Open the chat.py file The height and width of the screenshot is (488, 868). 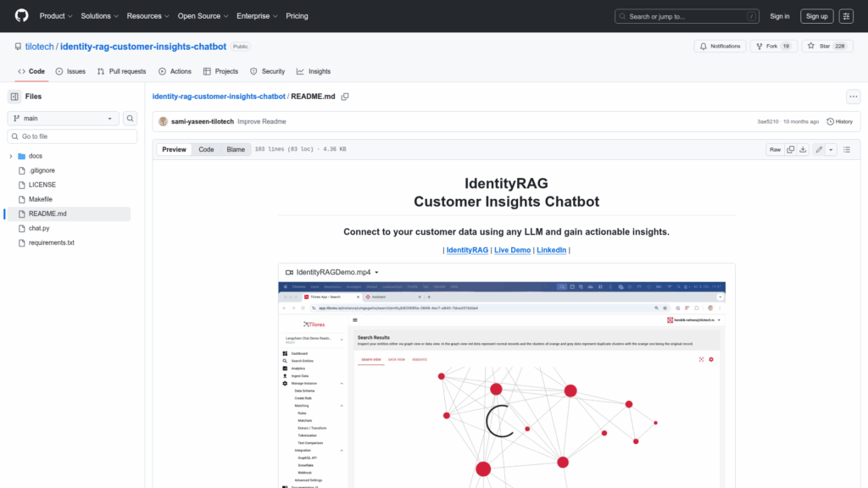click(x=39, y=228)
